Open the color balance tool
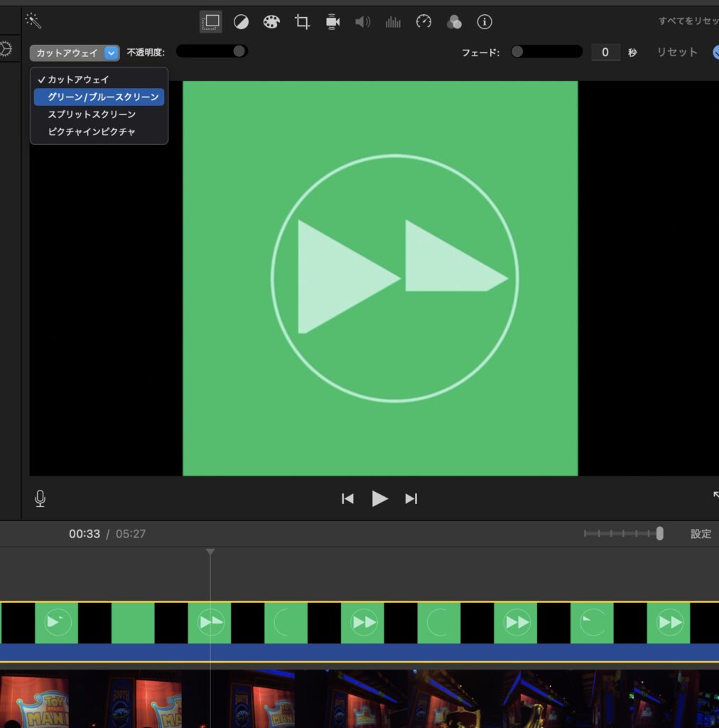719x728 pixels. [241, 21]
